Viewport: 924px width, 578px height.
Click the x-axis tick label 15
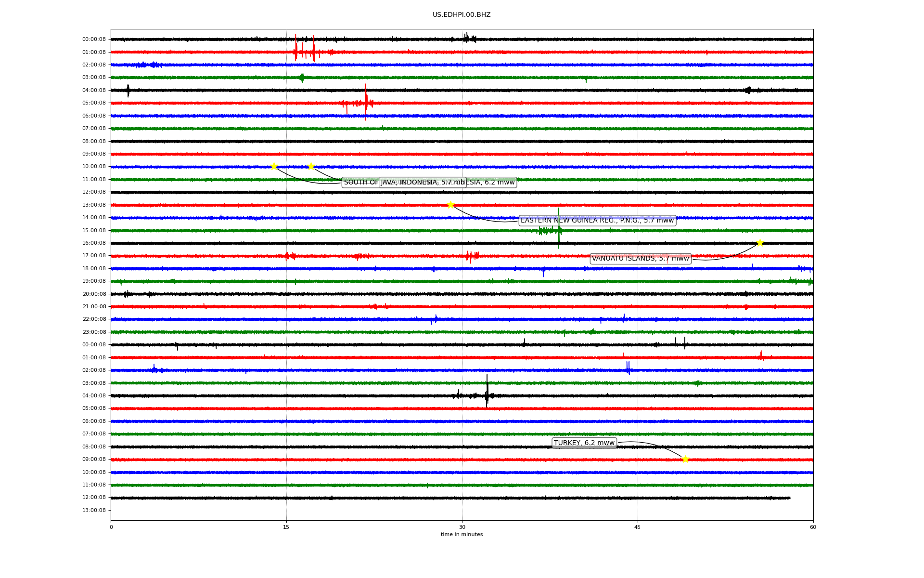[x=286, y=527]
